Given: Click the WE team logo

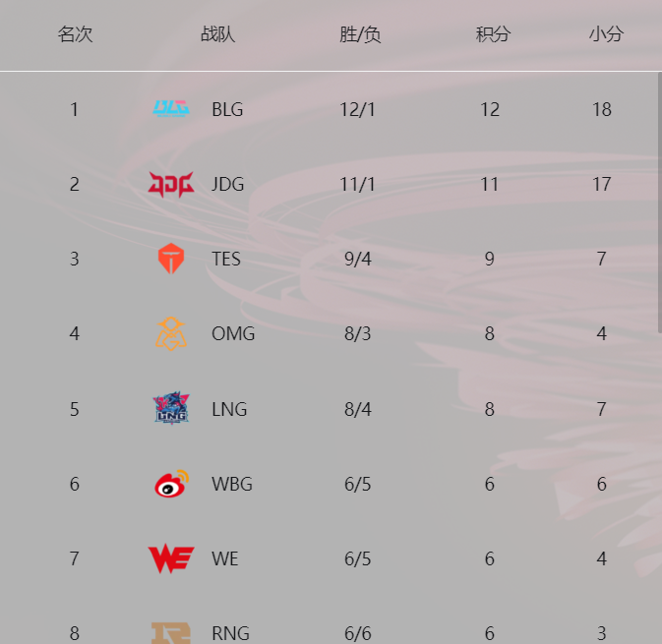Looking at the screenshot, I should point(171,558).
